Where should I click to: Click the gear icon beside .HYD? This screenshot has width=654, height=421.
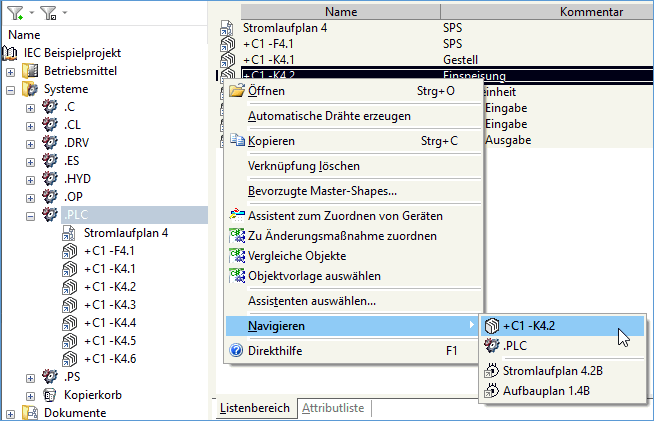(49, 178)
